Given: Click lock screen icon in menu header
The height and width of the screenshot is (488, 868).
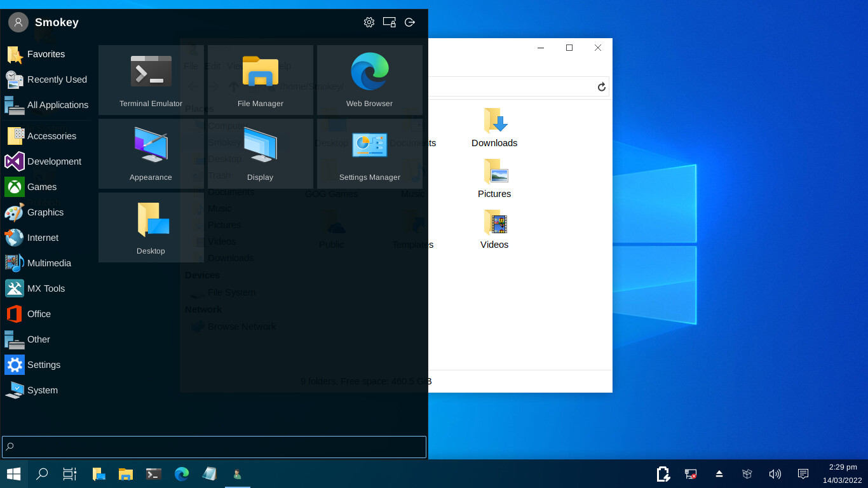Looking at the screenshot, I should tap(390, 22).
